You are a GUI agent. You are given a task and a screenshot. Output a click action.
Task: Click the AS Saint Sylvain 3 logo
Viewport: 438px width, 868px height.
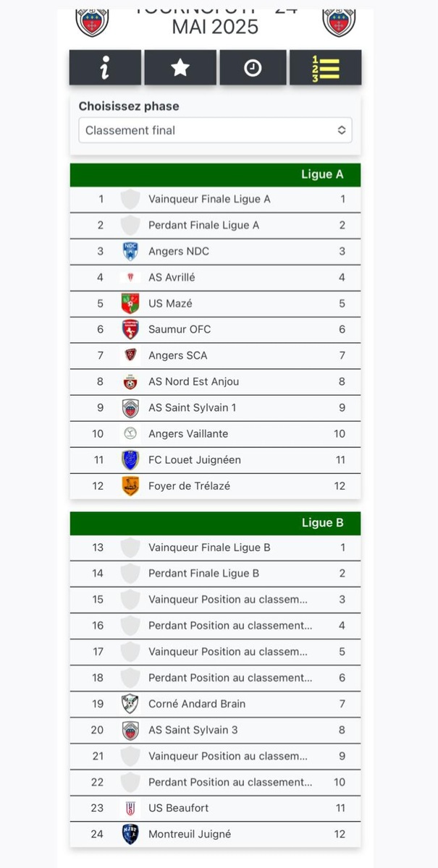click(x=130, y=730)
